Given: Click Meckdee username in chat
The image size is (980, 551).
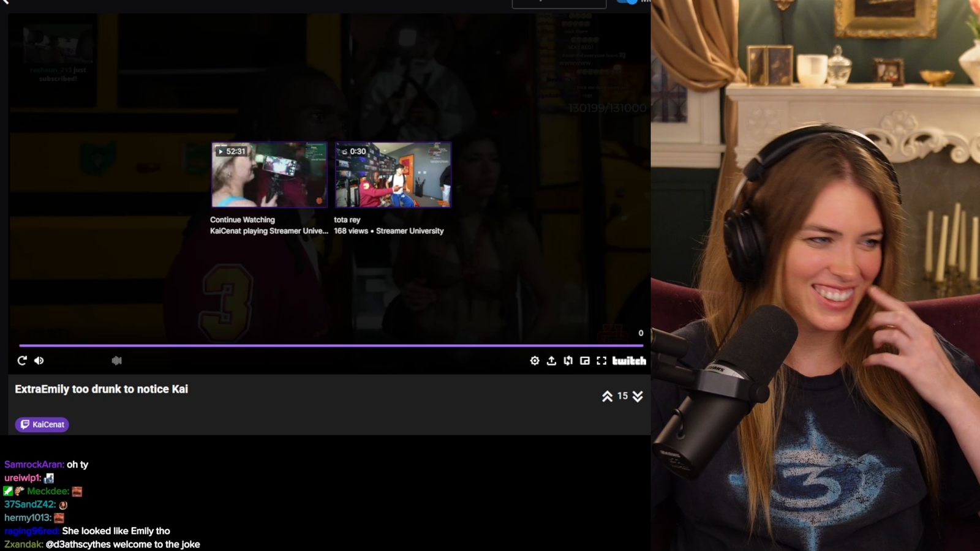Looking at the screenshot, I should click(48, 491).
